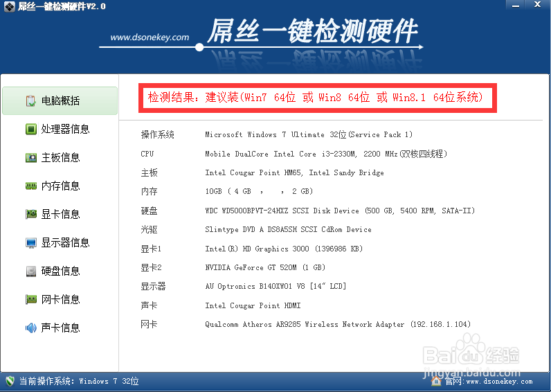
Task: Click the speaker icon beside 声卡信息
Action: 31,328
